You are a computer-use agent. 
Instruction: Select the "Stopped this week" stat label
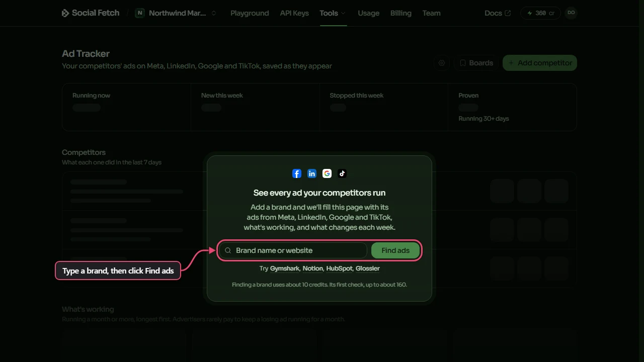[x=357, y=96]
